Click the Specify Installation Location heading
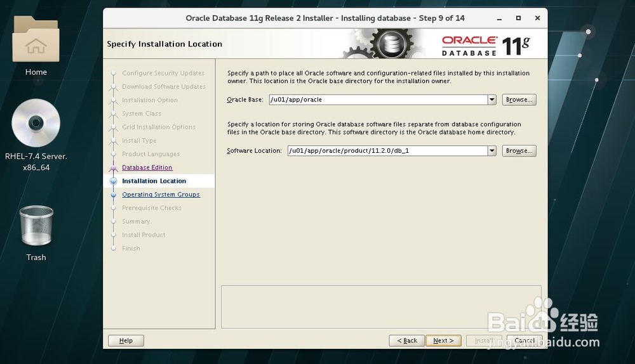This screenshot has width=635, height=364. pyautogui.click(x=164, y=44)
